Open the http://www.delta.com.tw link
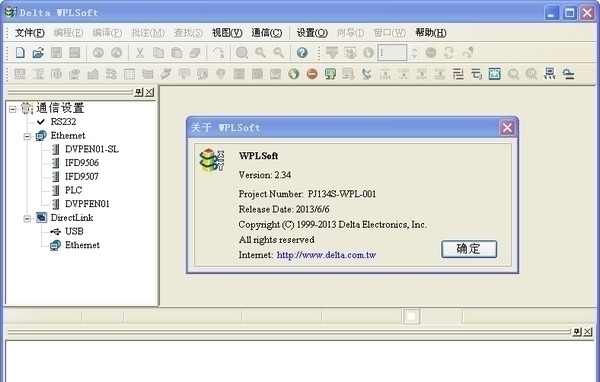 click(326, 255)
